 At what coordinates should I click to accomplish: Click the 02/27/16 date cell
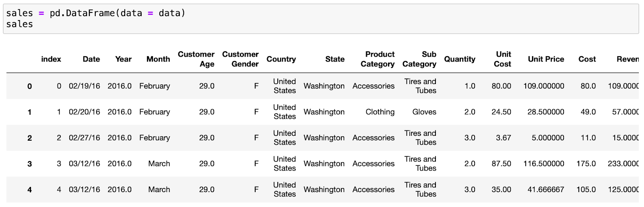tap(85, 138)
